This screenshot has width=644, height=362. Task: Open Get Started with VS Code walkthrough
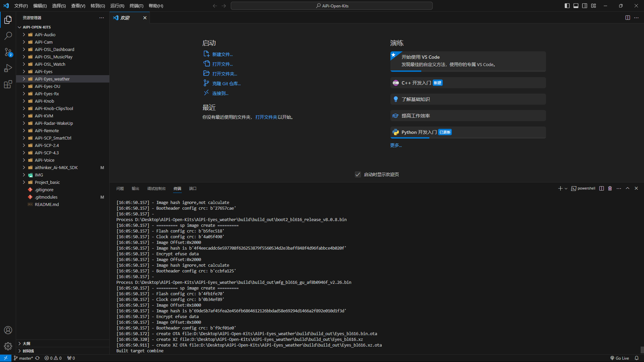pyautogui.click(x=468, y=61)
